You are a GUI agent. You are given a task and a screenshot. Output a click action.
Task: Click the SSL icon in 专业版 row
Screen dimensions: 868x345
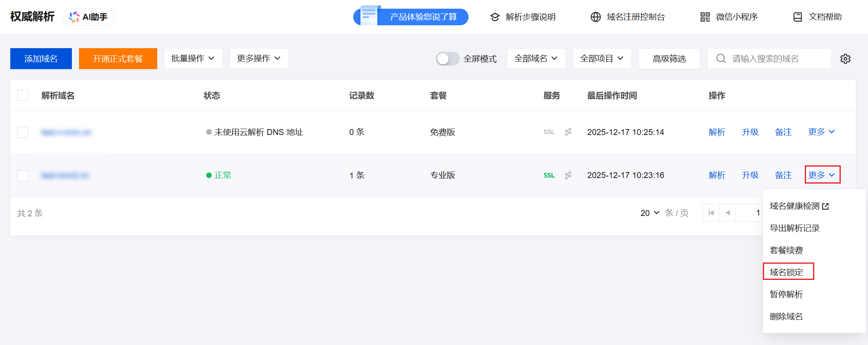[549, 175]
